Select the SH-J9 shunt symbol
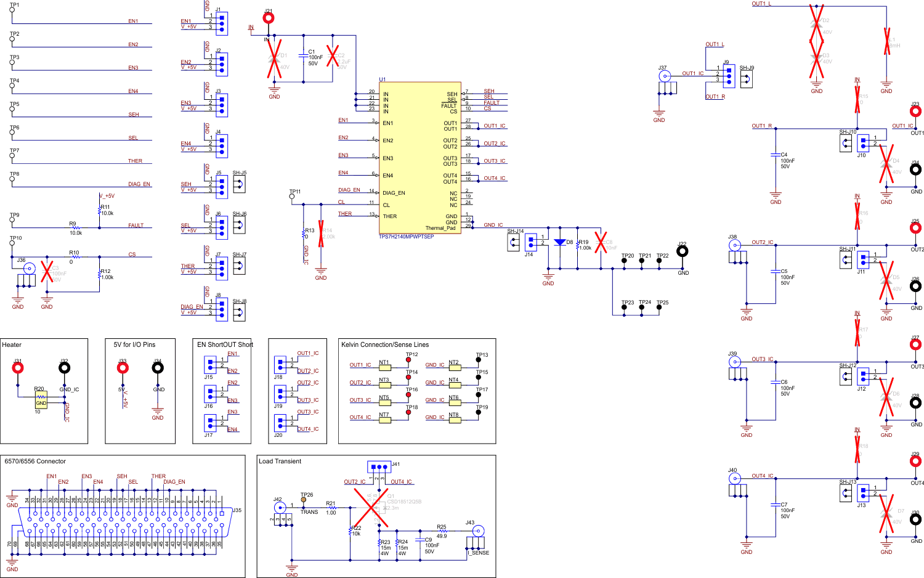Viewport: 924px width, 578px height. click(x=746, y=79)
